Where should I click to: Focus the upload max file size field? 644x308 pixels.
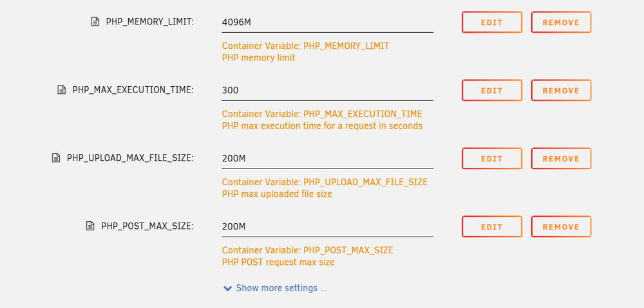pyautogui.click(x=327, y=158)
